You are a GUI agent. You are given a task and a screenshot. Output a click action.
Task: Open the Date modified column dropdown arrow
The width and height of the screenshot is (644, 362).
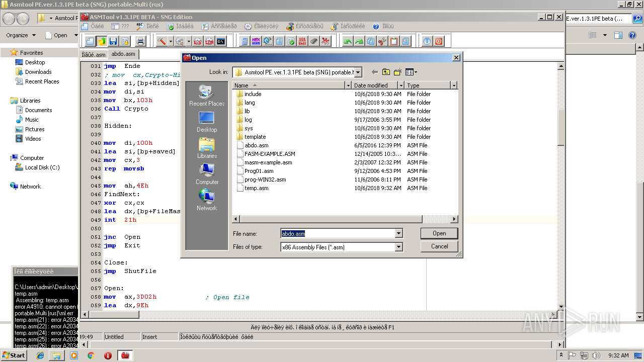(401, 85)
